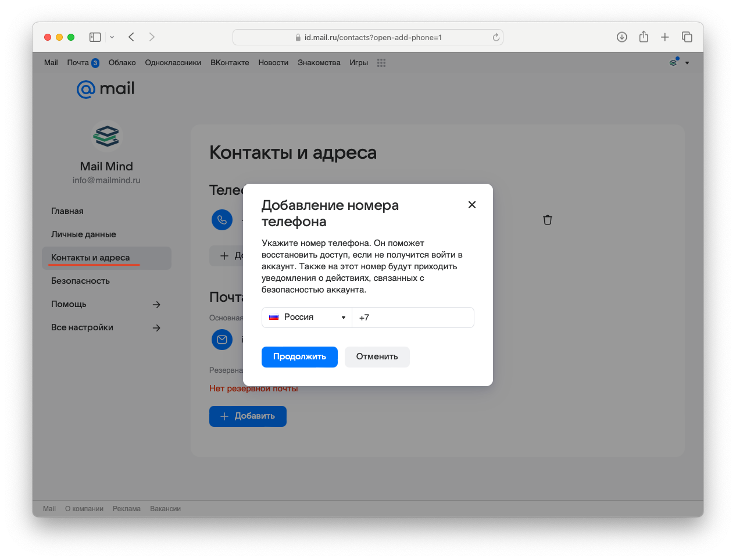This screenshot has width=736, height=560.
Task: Expand Все настройки from the sidebar
Action: tap(156, 327)
